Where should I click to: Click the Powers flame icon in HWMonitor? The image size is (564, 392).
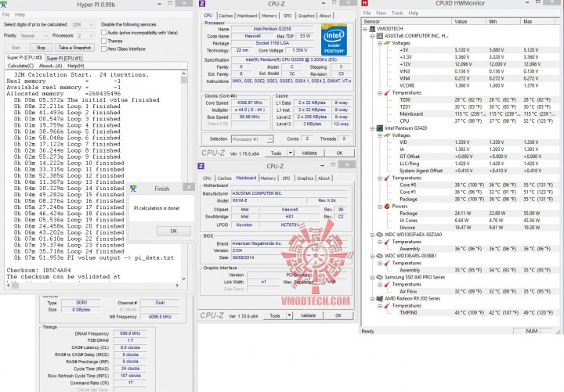pos(387,207)
